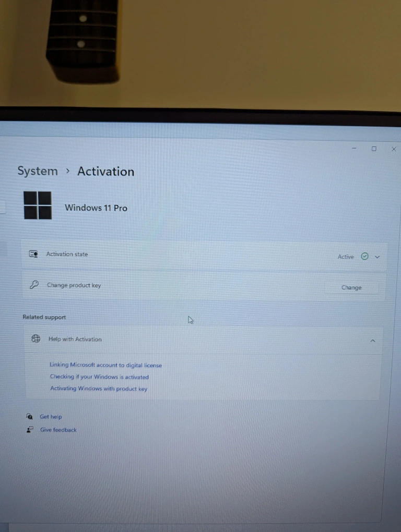Image resolution: width=401 pixels, height=532 pixels.
Task: Click the Activation state row label
Action: pyautogui.click(x=67, y=254)
